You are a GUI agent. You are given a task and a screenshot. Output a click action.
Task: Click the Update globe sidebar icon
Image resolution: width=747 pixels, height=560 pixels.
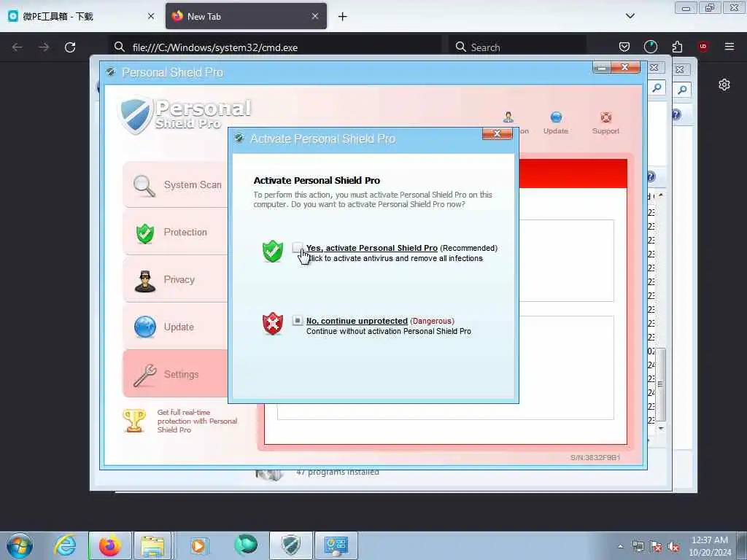click(x=145, y=327)
